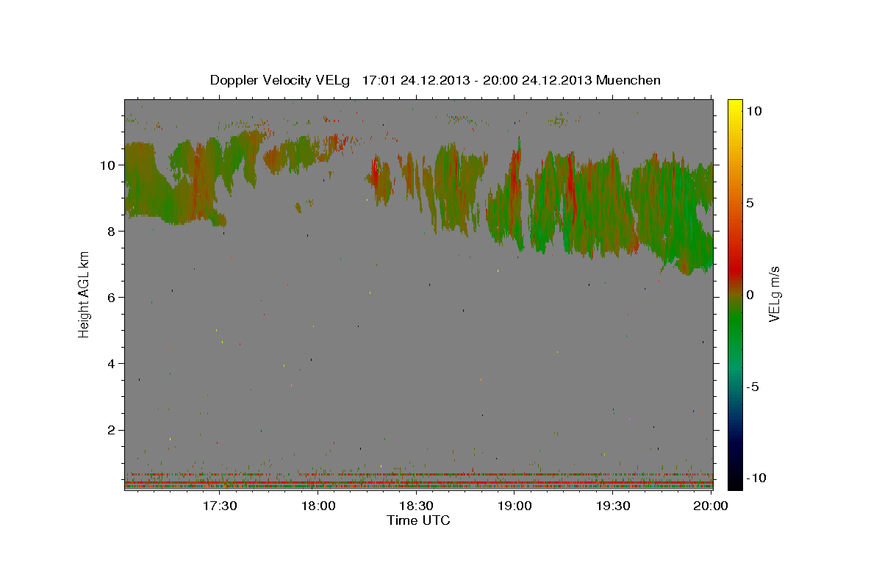Click the 17:30 time tick label
The height and width of the screenshot is (588, 882).
(220, 506)
